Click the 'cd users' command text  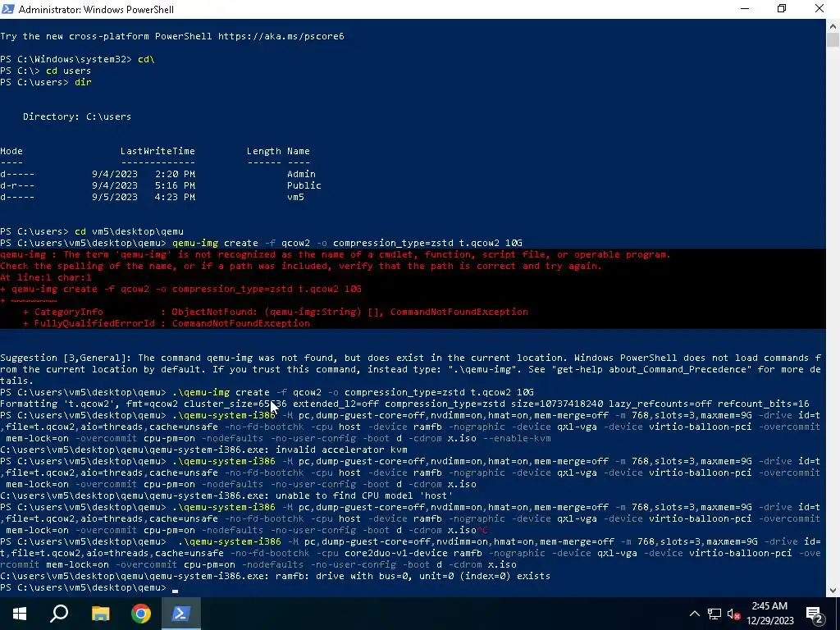[68, 71]
